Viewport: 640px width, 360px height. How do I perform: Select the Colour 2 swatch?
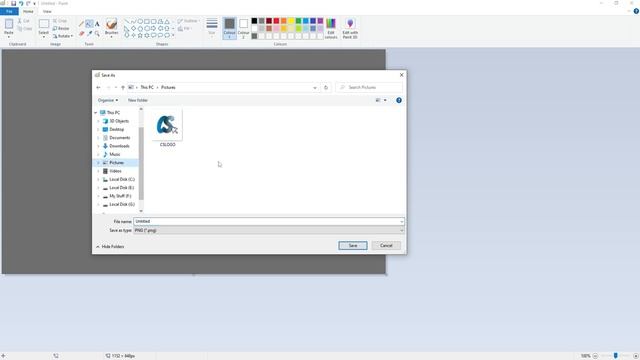243,28
